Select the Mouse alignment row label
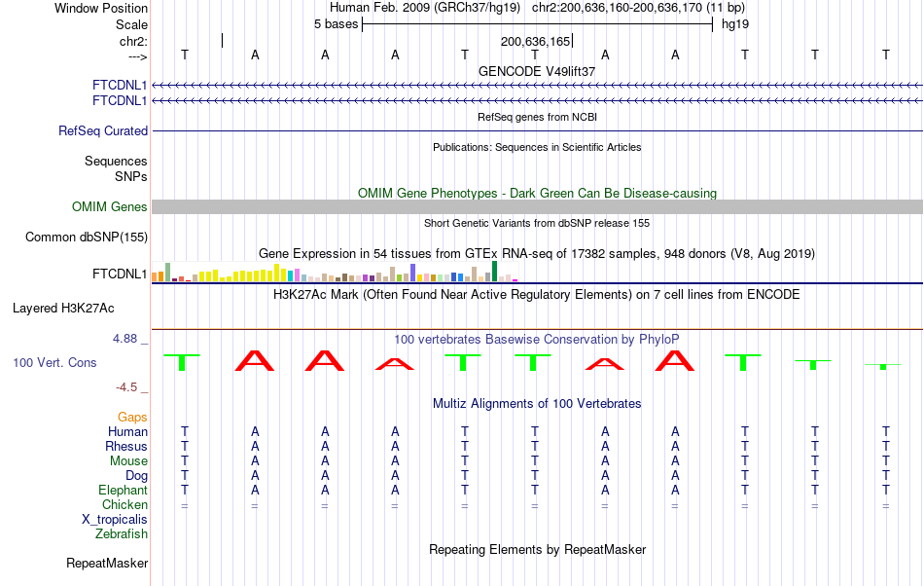924x586 pixels. pos(128,461)
